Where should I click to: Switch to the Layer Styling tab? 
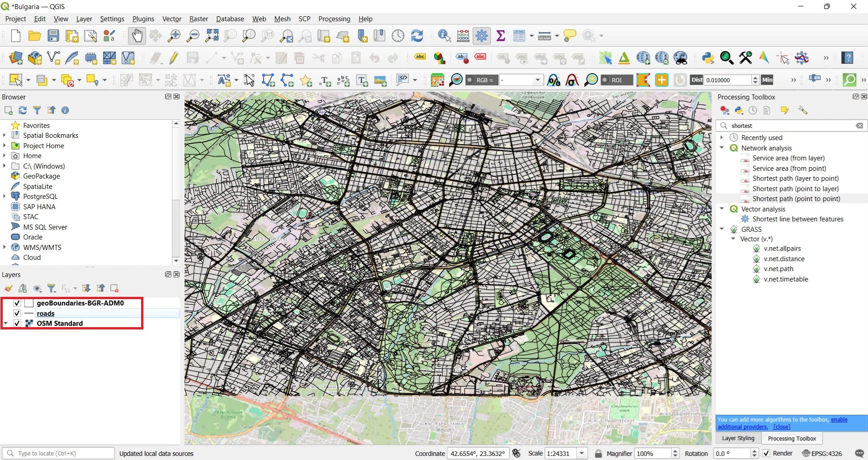738,438
